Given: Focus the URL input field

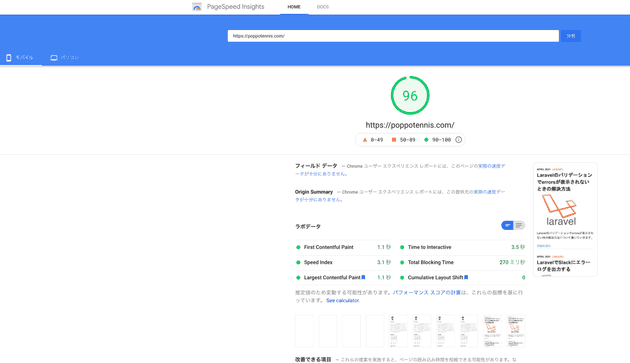Looking at the screenshot, I should click(x=393, y=36).
